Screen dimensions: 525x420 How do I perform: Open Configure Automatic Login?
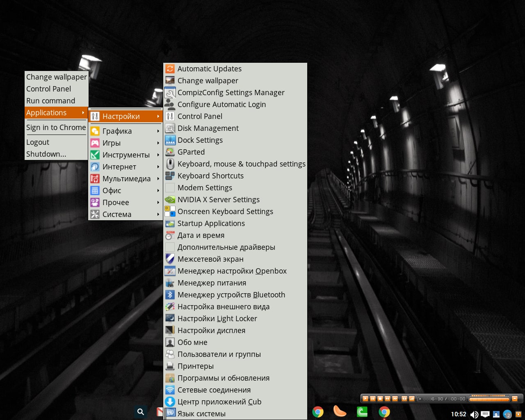pos(235,105)
